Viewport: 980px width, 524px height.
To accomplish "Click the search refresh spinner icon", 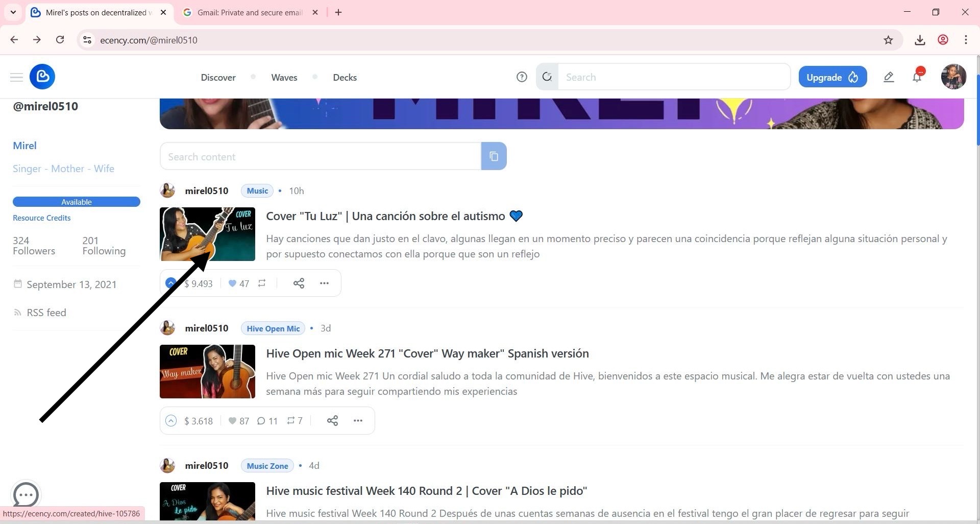I will click(x=547, y=77).
